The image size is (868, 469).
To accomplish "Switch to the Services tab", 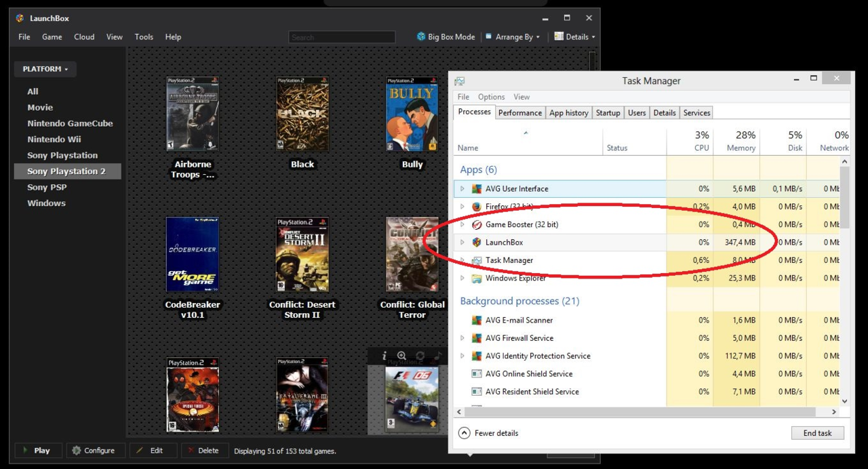I will pos(697,113).
